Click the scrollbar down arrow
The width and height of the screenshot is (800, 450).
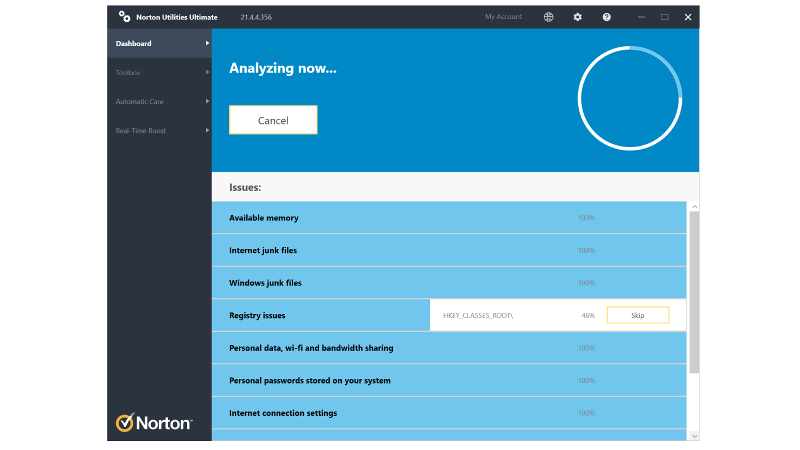coord(694,436)
